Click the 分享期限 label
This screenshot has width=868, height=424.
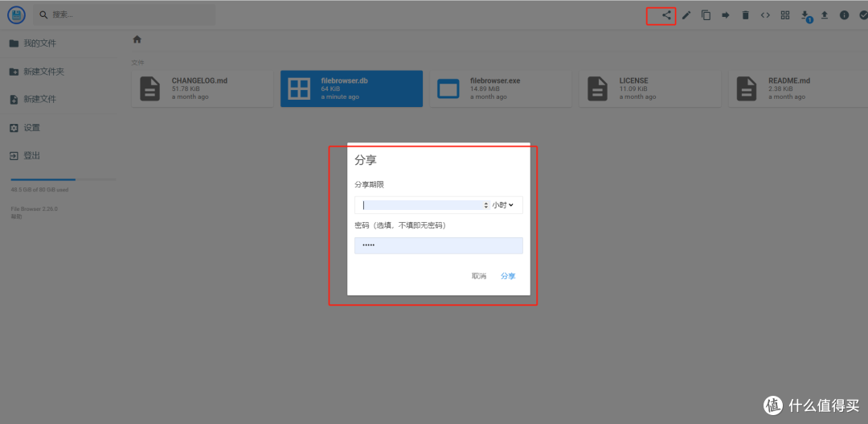pyautogui.click(x=369, y=184)
